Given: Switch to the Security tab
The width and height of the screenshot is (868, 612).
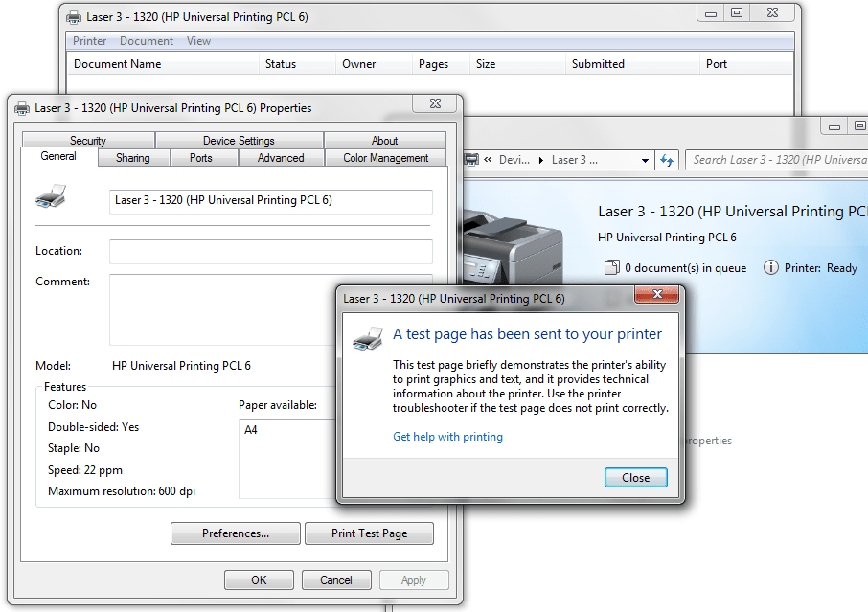Looking at the screenshot, I should tap(87, 141).
